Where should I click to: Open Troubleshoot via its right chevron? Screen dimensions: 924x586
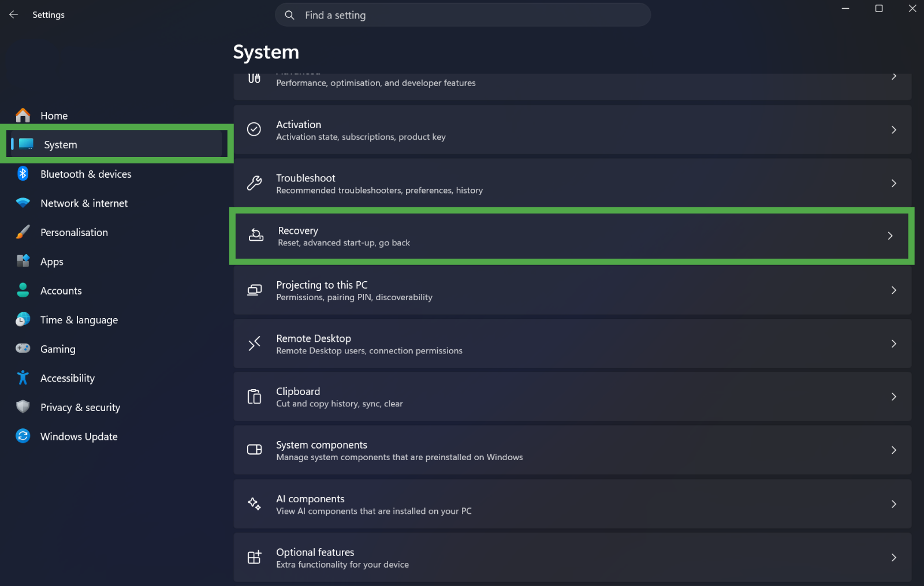(x=893, y=184)
